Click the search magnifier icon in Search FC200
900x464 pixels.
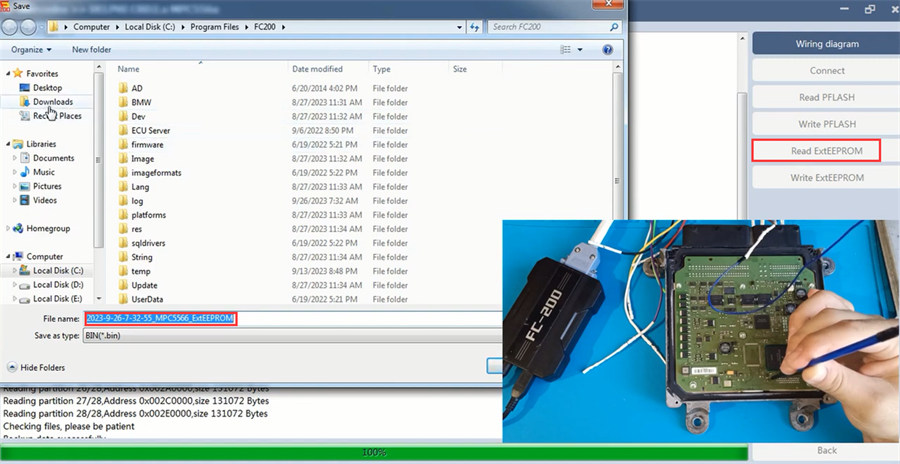(614, 27)
